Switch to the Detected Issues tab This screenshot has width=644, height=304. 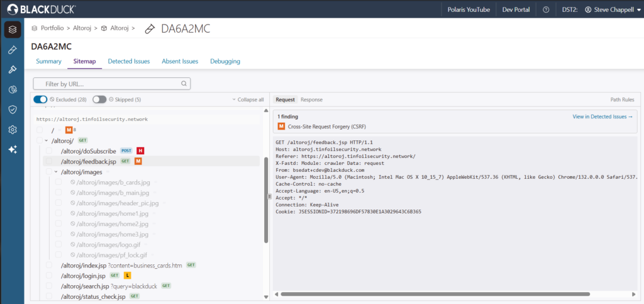coord(129,61)
